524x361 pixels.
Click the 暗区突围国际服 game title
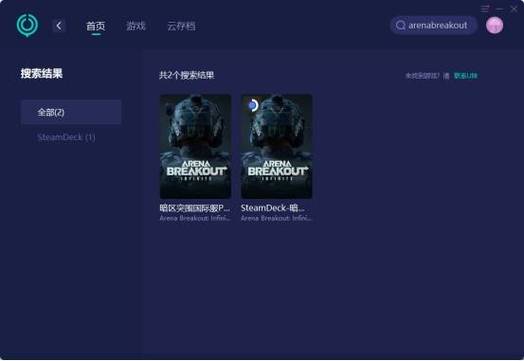pos(195,208)
